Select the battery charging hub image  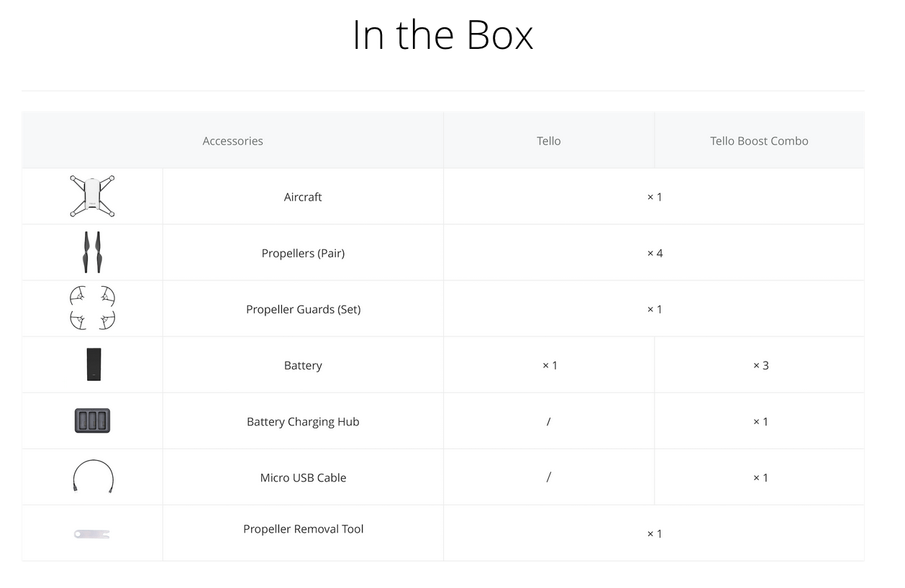pos(92,421)
